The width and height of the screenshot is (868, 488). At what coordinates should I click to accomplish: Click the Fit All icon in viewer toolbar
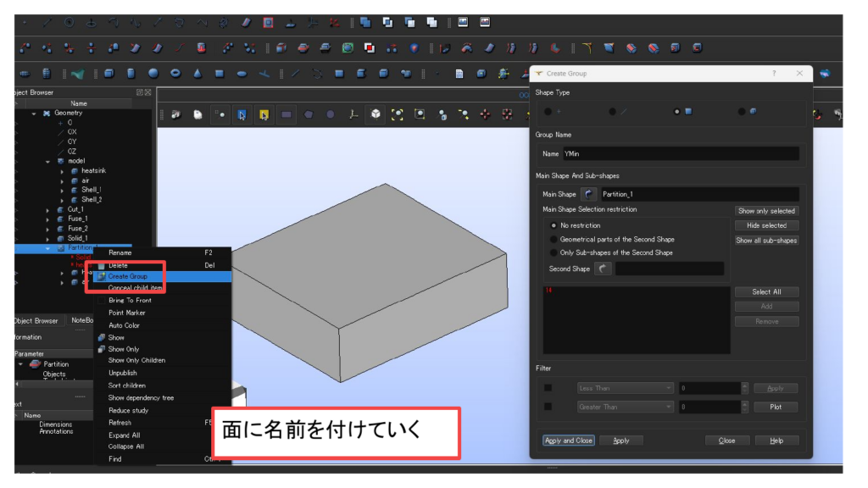pos(397,114)
